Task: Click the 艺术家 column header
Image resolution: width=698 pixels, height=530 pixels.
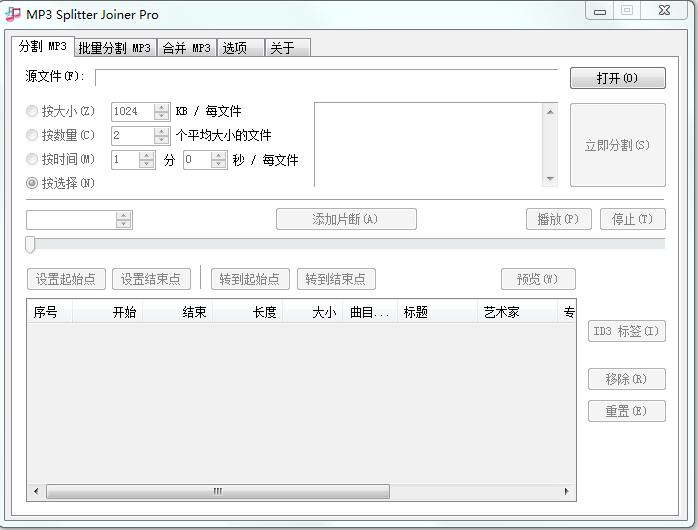Action: 517,312
